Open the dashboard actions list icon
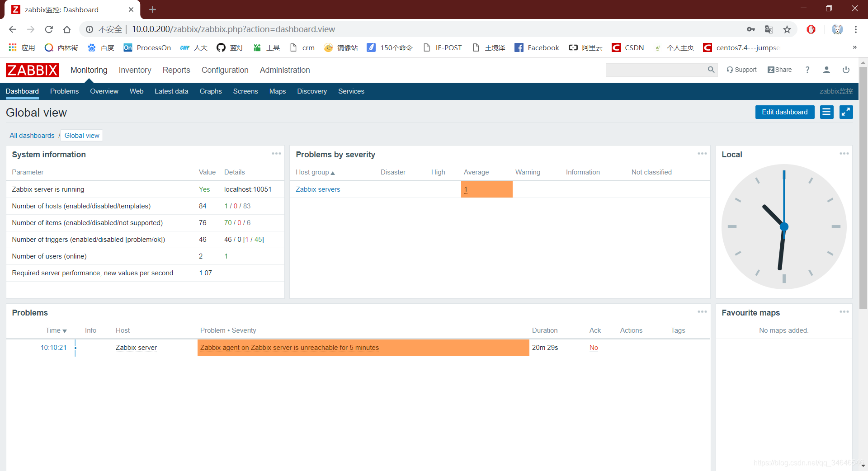 [826, 112]
